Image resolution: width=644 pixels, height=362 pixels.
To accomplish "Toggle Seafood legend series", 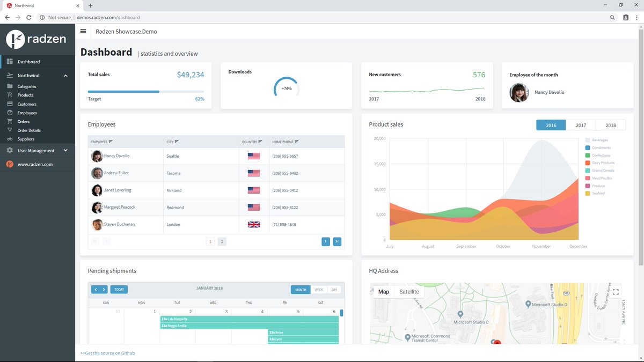I will 595,193.
